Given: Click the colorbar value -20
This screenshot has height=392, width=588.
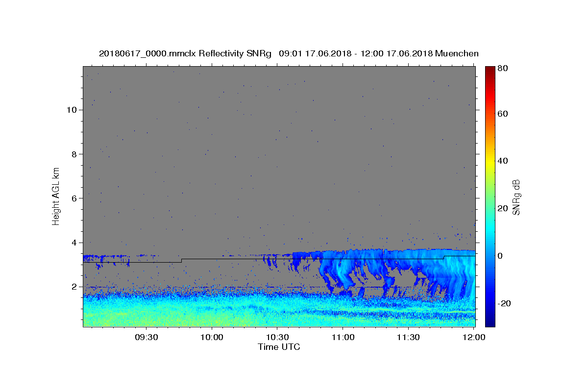Looking at the screenshot, I should click(505, 303).
